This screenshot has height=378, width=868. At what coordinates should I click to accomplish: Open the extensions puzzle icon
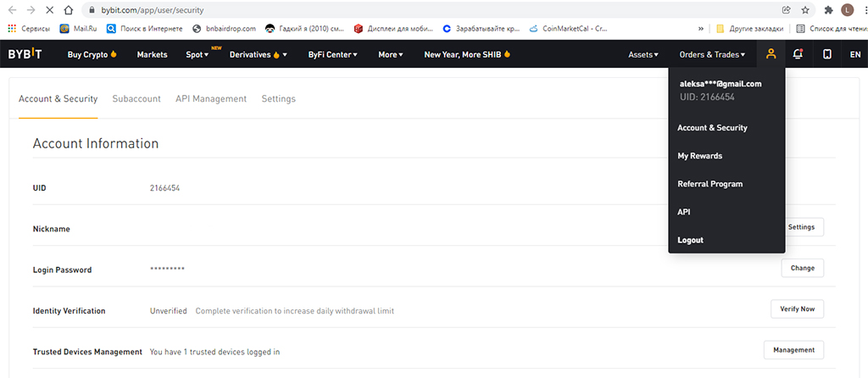click(x=829, y=10)
